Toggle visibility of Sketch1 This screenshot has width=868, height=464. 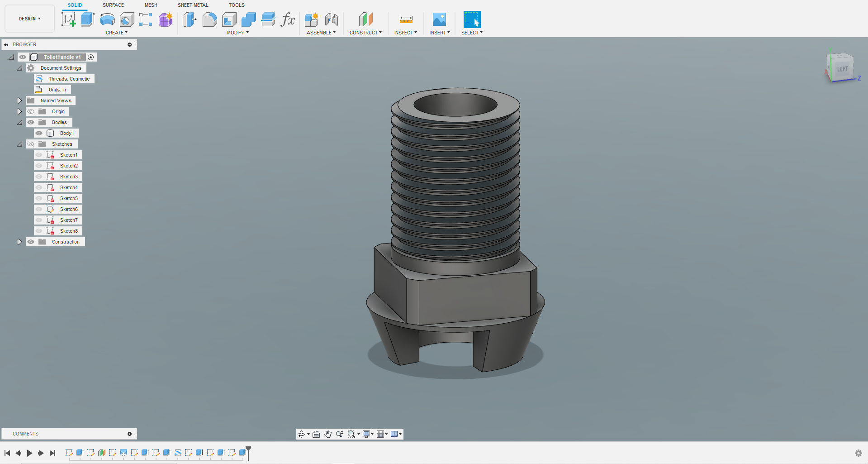click(x=39, y=155)
